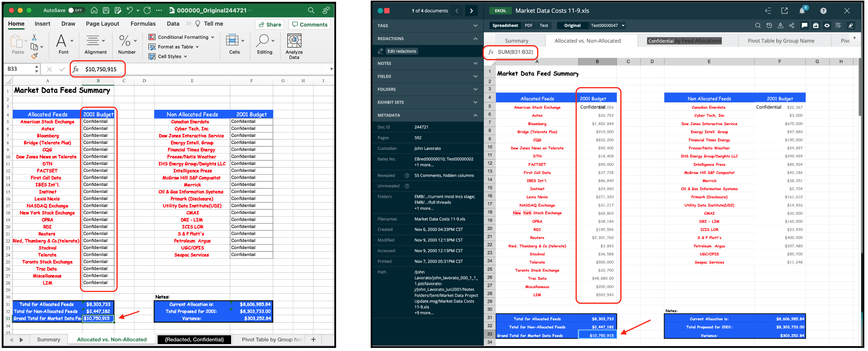
Task: Collapse the REDACTIONS section
Action: (428, 38)
